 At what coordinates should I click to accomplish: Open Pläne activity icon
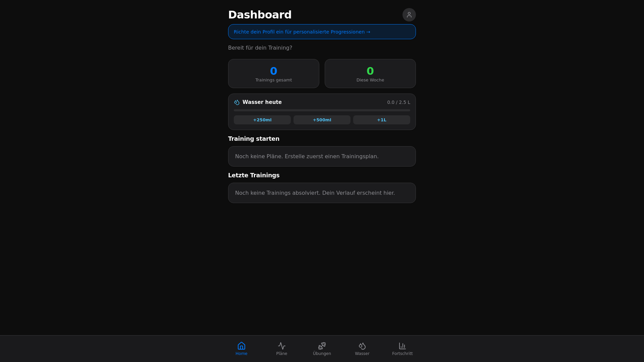click(x=282, y=346)
